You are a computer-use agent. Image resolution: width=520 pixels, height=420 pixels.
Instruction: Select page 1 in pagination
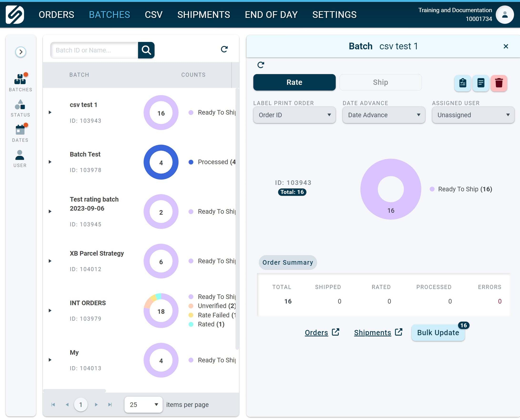click(81, 405)
